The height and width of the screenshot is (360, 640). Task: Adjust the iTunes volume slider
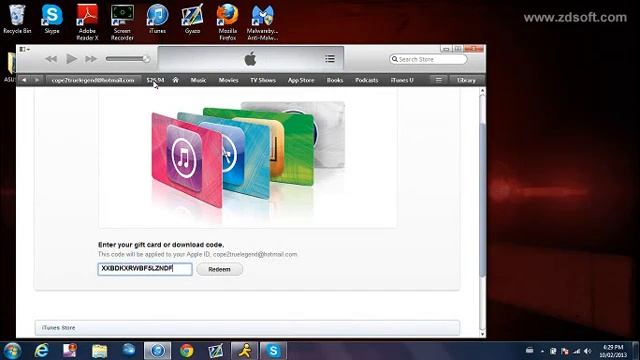tap(128, 59)
